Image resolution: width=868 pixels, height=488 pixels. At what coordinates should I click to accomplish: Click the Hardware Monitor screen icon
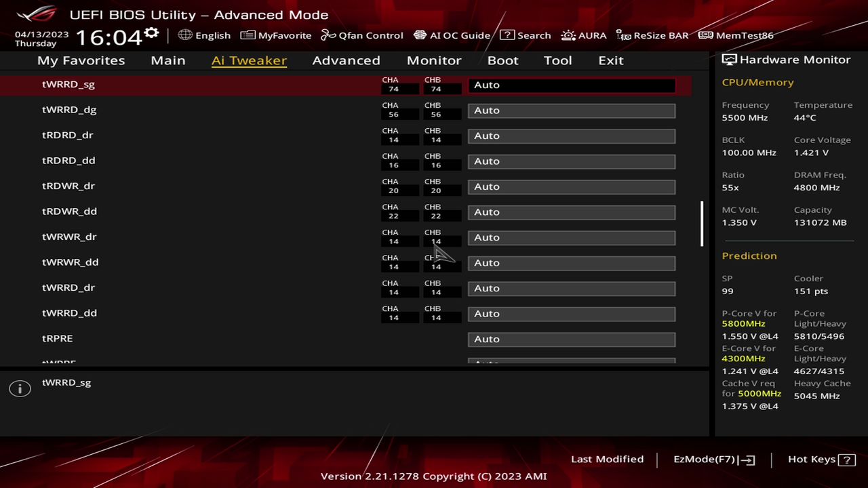tap(729, 60)
